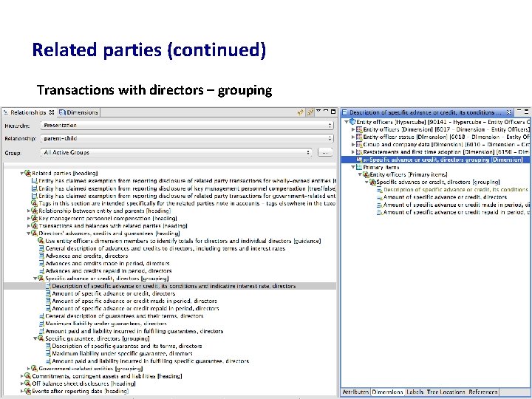Click the Primary items table icon
The height and width of the screenshot is (399, 532).
pos(359,167)
